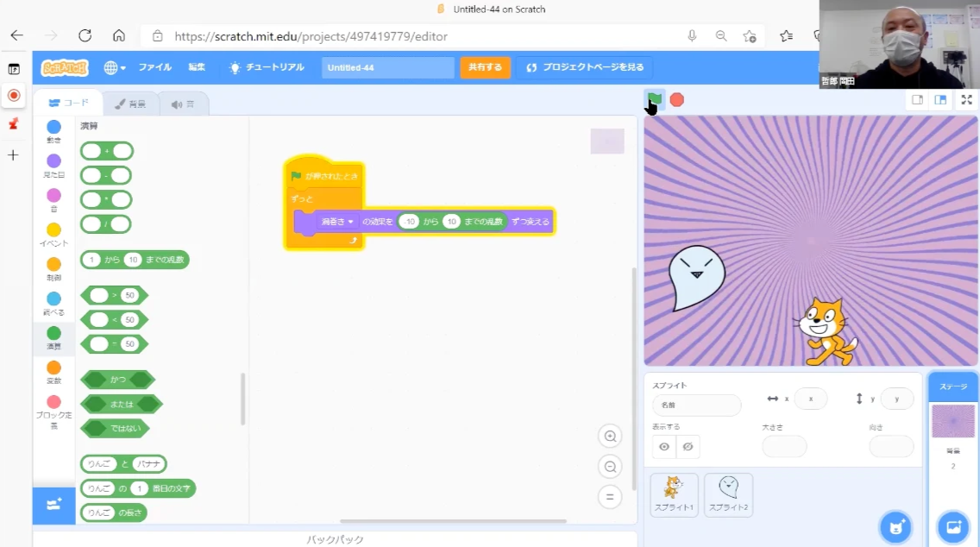Open the Scratch logo home link
Screen dimensions: 980x547
(65, 67)
